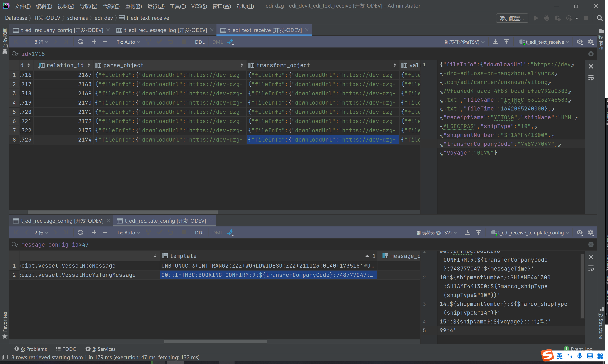Open the 工具(T) menu

[x=178, y=6]
